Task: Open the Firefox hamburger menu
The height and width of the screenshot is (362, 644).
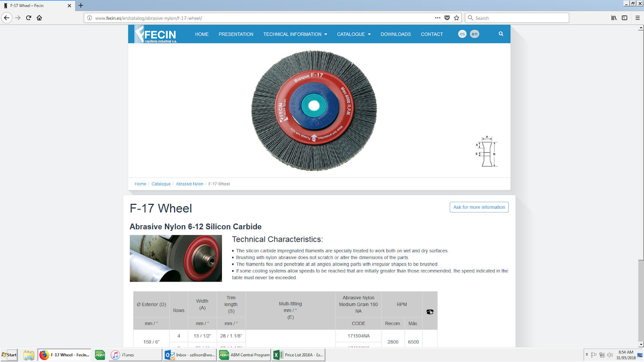Action: [x=637, y=18]
